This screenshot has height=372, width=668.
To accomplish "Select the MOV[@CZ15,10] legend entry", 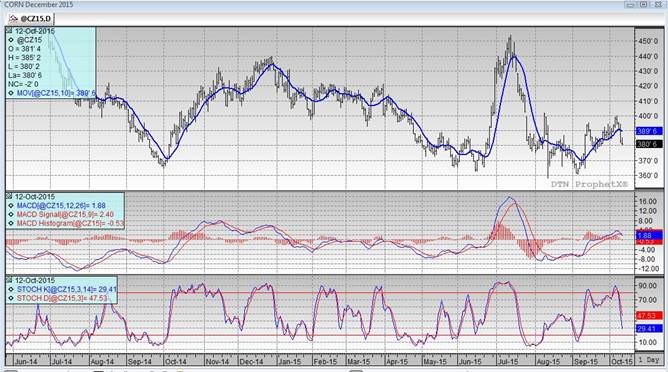I will [56, 93].
